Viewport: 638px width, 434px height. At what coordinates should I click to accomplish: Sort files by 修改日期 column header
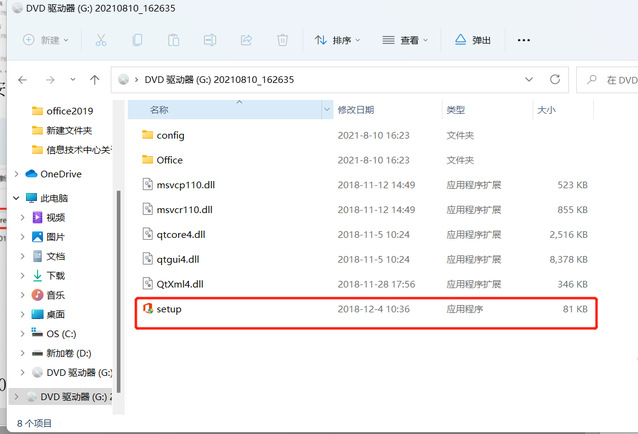point(355,109)
